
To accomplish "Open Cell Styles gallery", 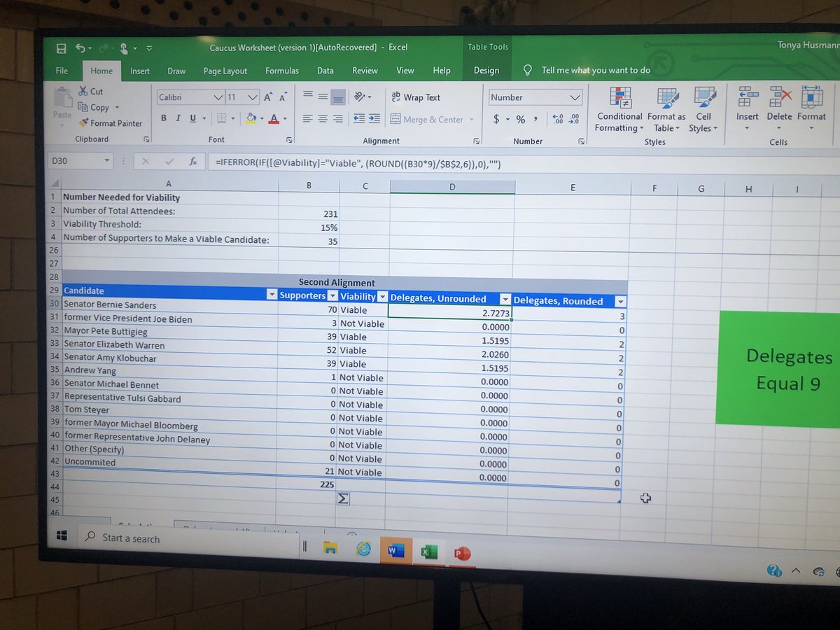I will (702, 110).
